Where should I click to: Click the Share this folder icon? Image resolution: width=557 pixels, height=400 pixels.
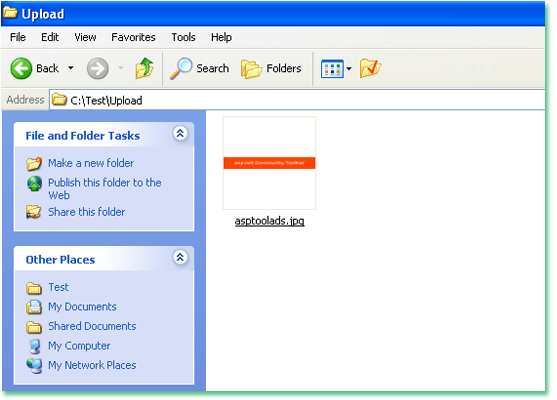pos(34,212)
